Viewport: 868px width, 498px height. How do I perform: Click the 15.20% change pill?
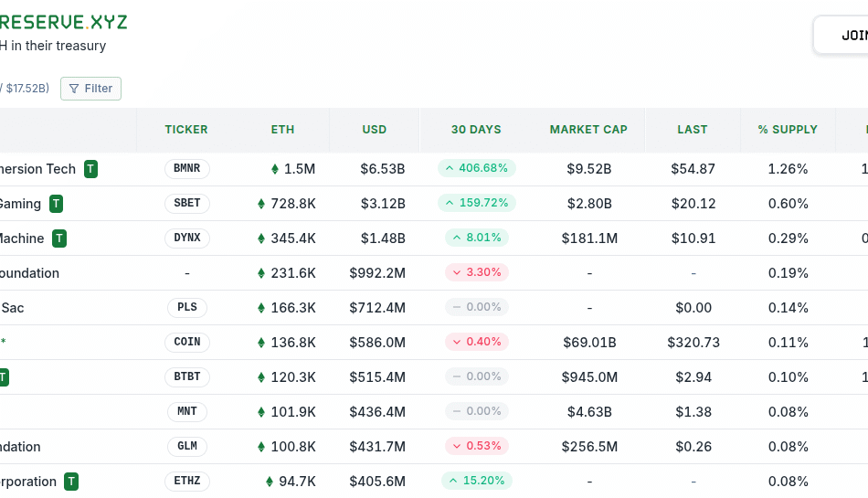477,481
